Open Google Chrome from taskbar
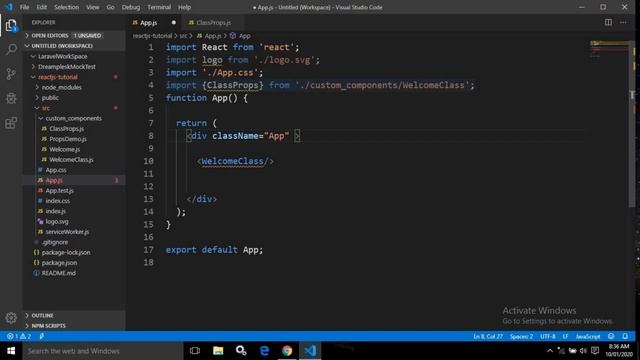Viewport: 640px width, 360px height. [x=287, y=351]
